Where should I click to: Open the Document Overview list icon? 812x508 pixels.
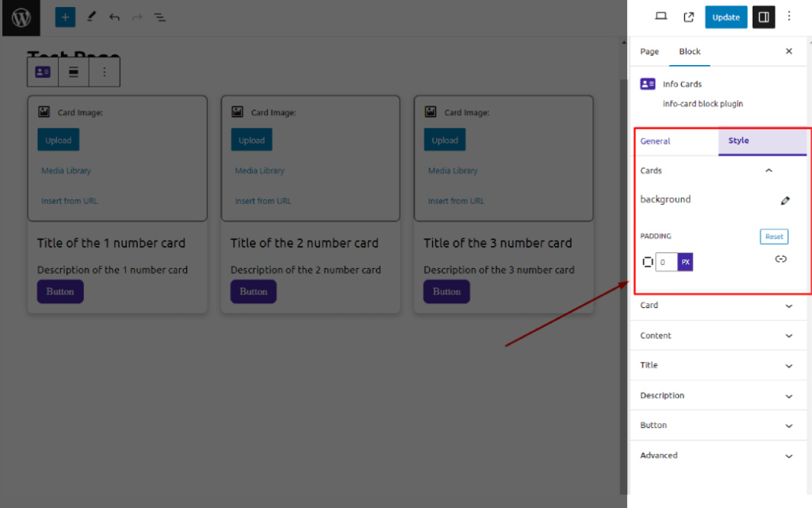159,17
